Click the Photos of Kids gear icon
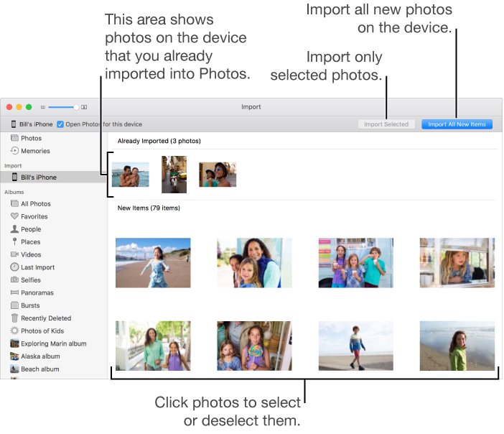504x434 pixels. pos(14,331)
